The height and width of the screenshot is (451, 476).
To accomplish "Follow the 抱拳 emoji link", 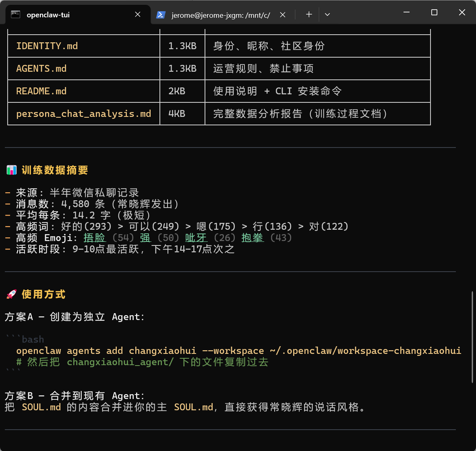I will 252,238.
